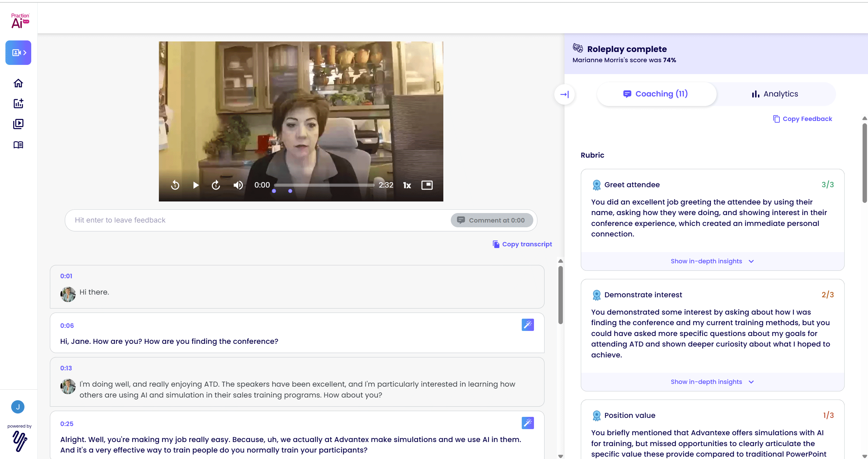
Task: Open the analytics chart-plus sidebar icon
Action: coord(18,104)
